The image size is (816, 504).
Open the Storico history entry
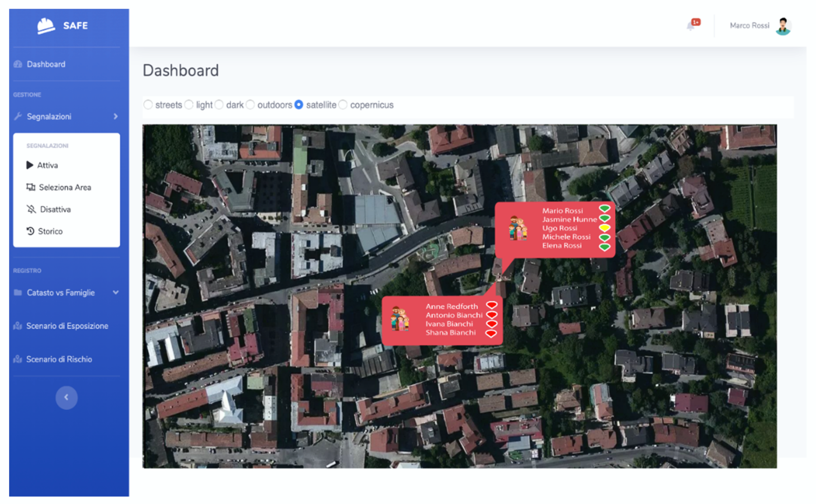(50, 231)
